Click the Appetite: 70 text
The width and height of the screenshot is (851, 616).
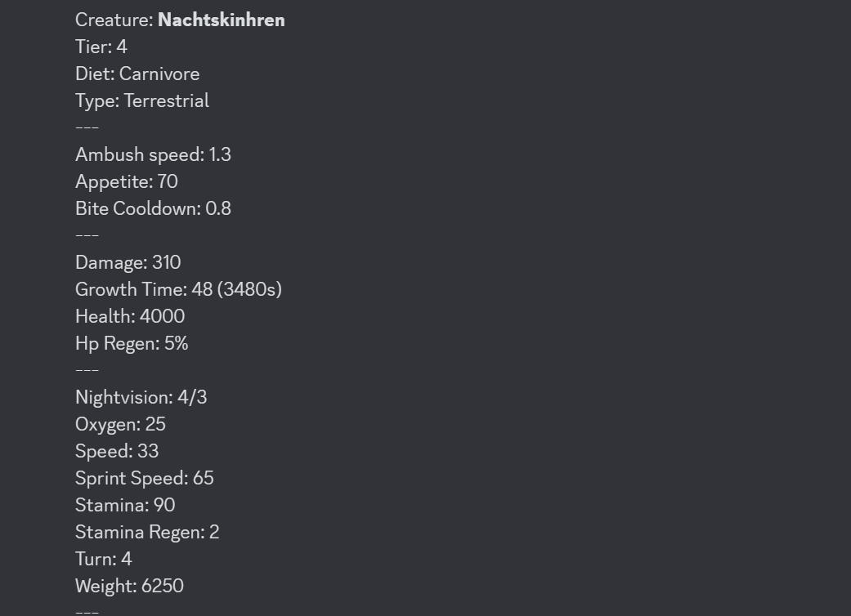127,181
